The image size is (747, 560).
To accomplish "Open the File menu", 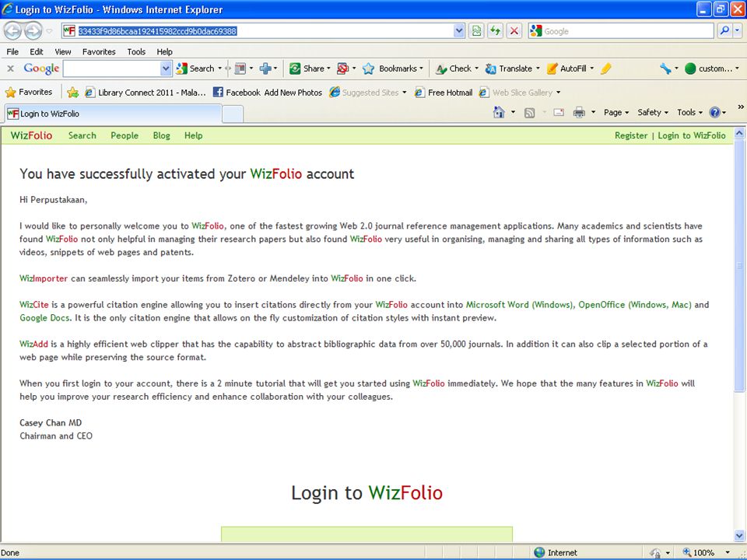I will point(12,51).
